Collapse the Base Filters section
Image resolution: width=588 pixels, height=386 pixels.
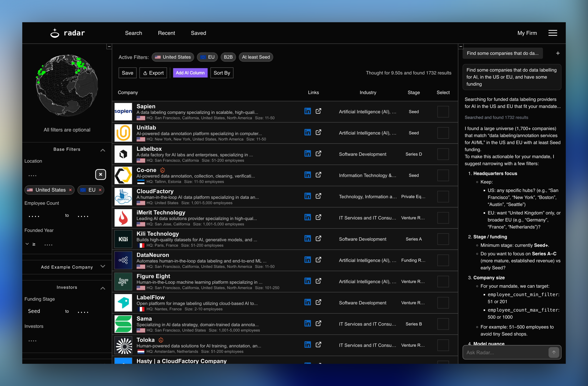coord(103,150)
